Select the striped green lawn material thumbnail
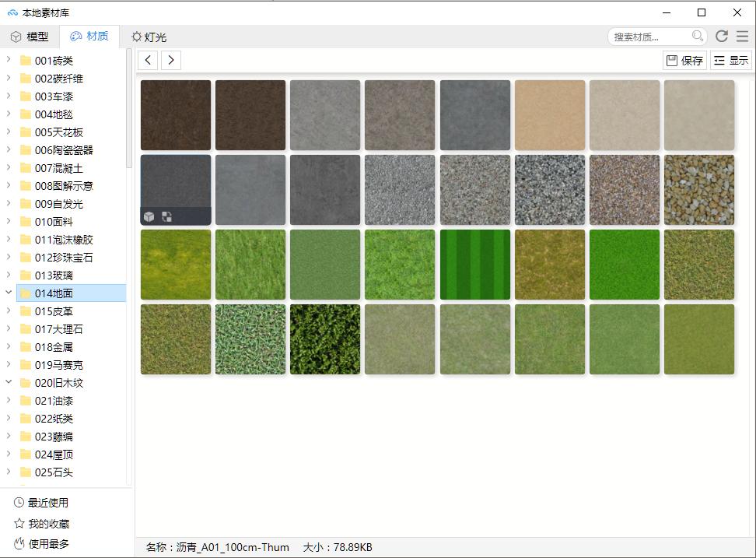This screenshot has width=756, height=558. pyautogui.click(x=474, y=265)
